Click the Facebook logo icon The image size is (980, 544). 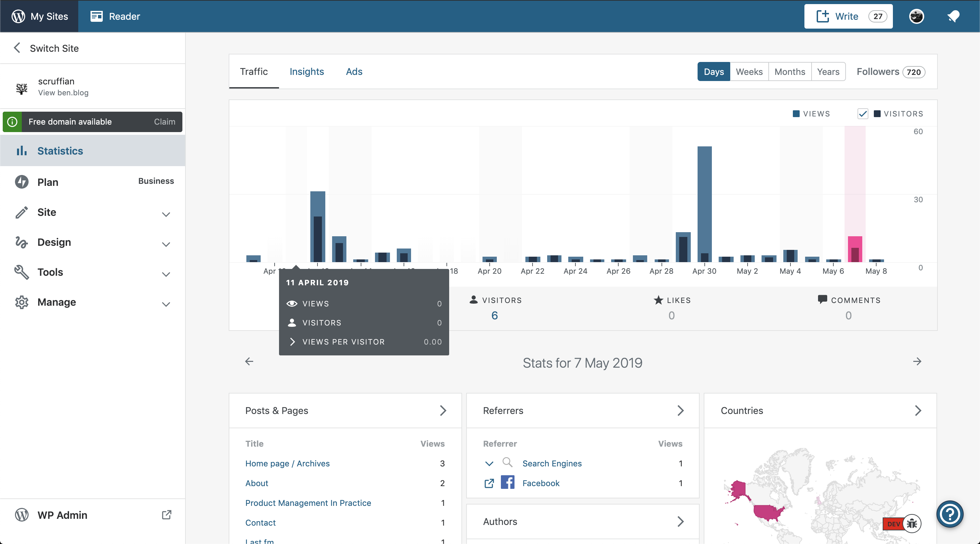click(x=507, y=482)
